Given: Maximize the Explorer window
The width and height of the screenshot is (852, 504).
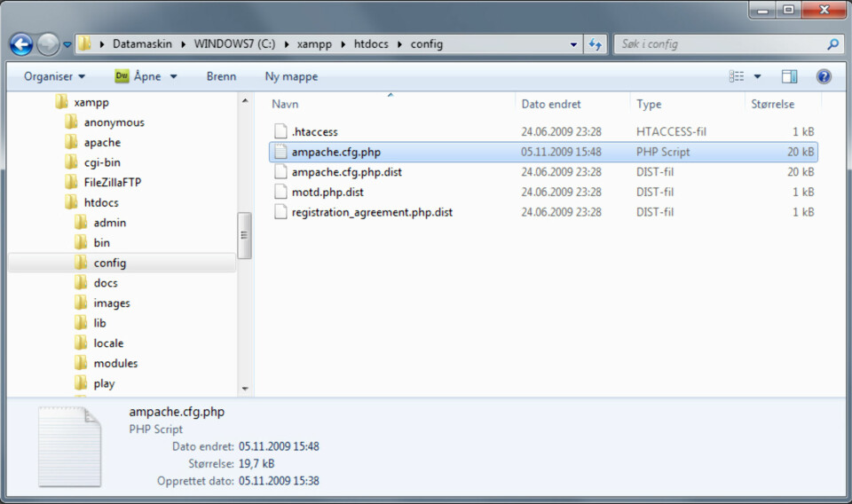Looking at the screenshot, I should (x=789, y=10).
